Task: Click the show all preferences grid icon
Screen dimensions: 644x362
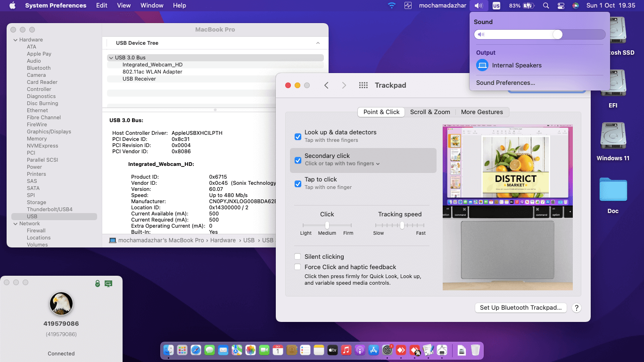Action: [x=363, y=85]
